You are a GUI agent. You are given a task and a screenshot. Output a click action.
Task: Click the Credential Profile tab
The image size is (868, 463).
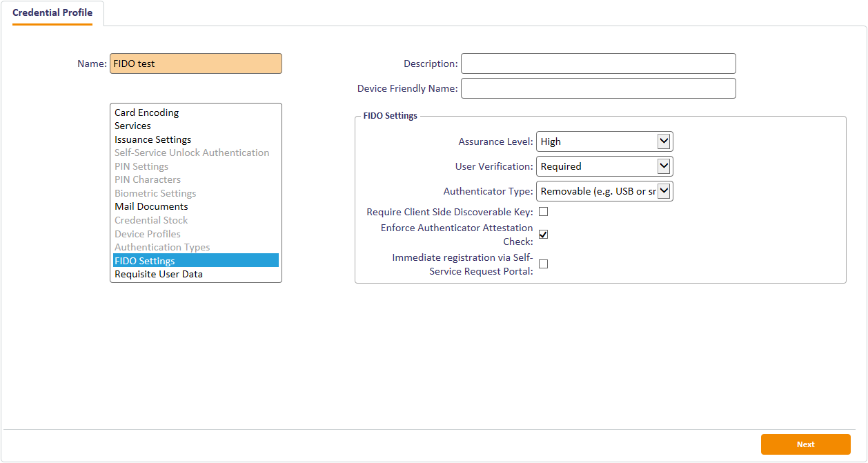click(x=52, y=13)
